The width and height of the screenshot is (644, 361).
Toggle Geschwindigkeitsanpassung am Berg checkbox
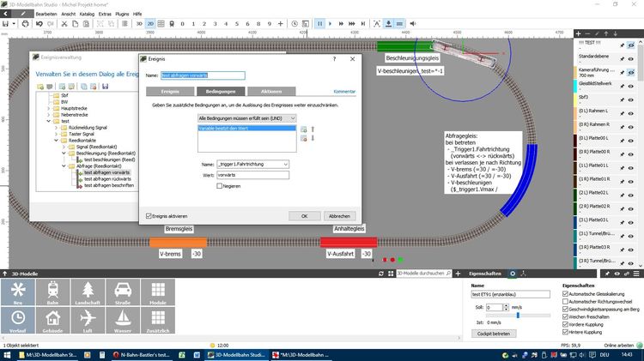(x=565, y=309)
